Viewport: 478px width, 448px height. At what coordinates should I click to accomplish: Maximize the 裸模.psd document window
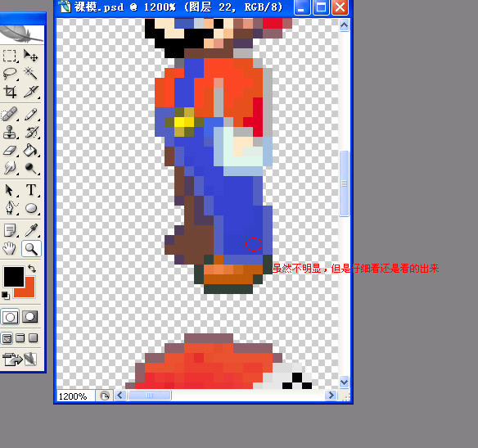[321, 7]
